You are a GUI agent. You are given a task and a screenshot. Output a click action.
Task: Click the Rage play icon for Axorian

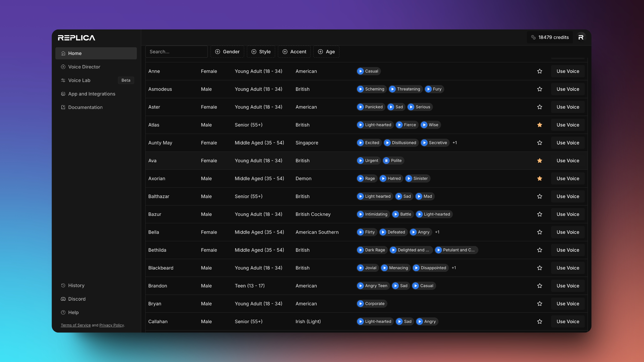click(x=361, y=179)
